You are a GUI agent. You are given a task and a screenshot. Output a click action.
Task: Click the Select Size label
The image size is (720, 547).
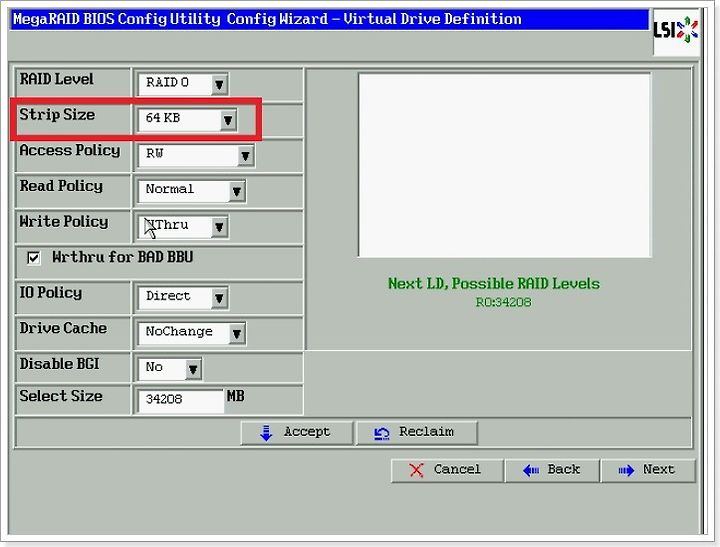point(61,396)
